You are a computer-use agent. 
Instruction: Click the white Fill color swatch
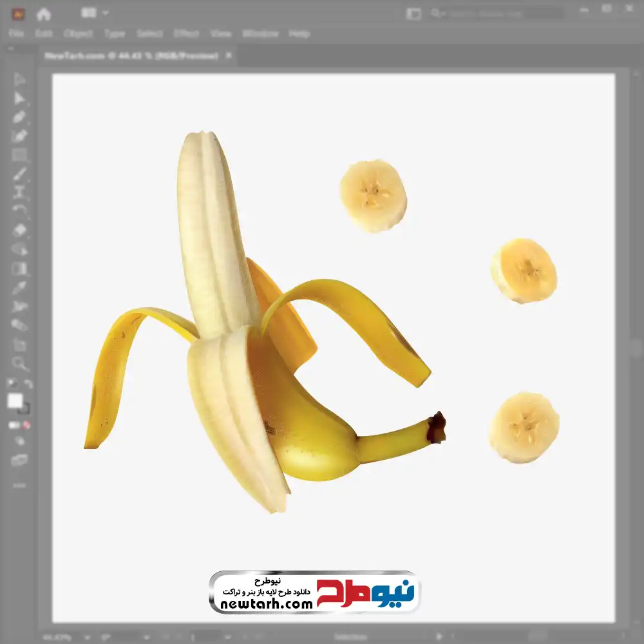[x=15, y=401]
